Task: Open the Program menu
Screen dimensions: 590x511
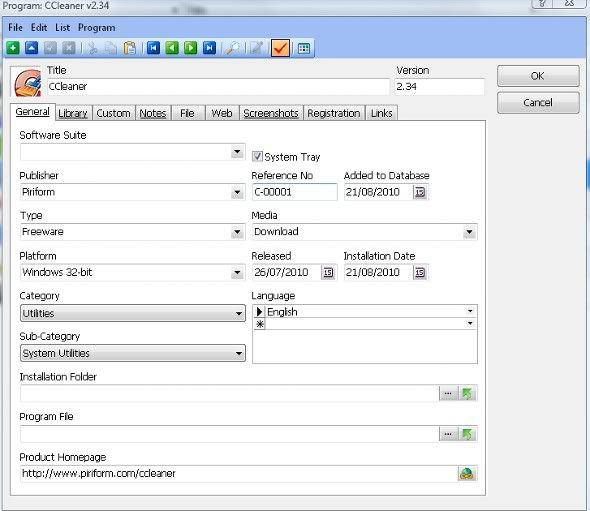Action: [97, 27]
